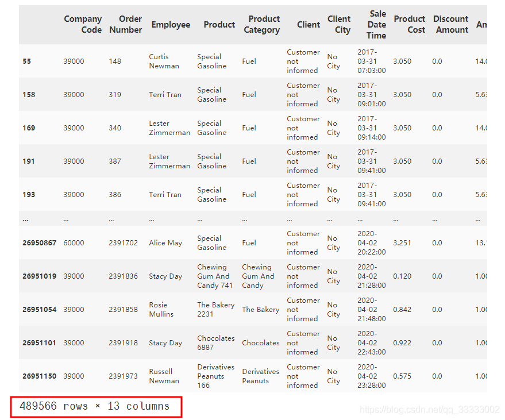Select sale date 2017-03-31 09:14:00
The image size is (505, 420).
click(371, 128)
